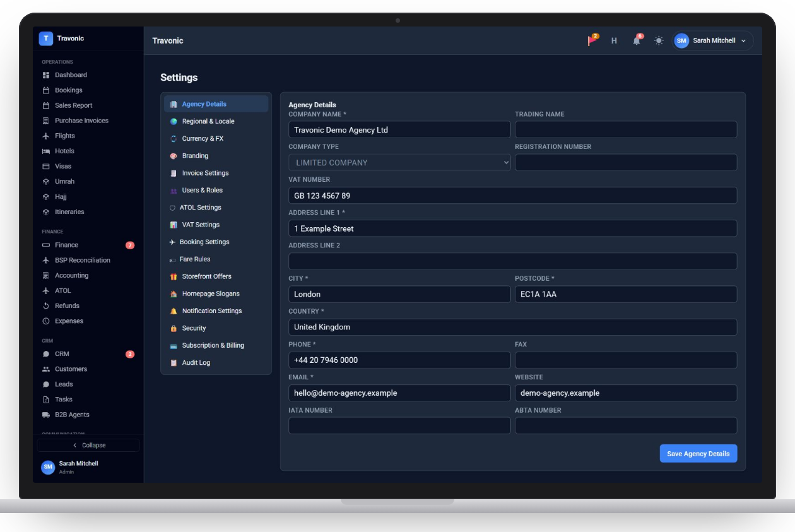Image resolution: width=795 pixels, height=532 pixels.
Task: Click the Itineraries icon
Action: pyautogui.click(x=46, y=212)
